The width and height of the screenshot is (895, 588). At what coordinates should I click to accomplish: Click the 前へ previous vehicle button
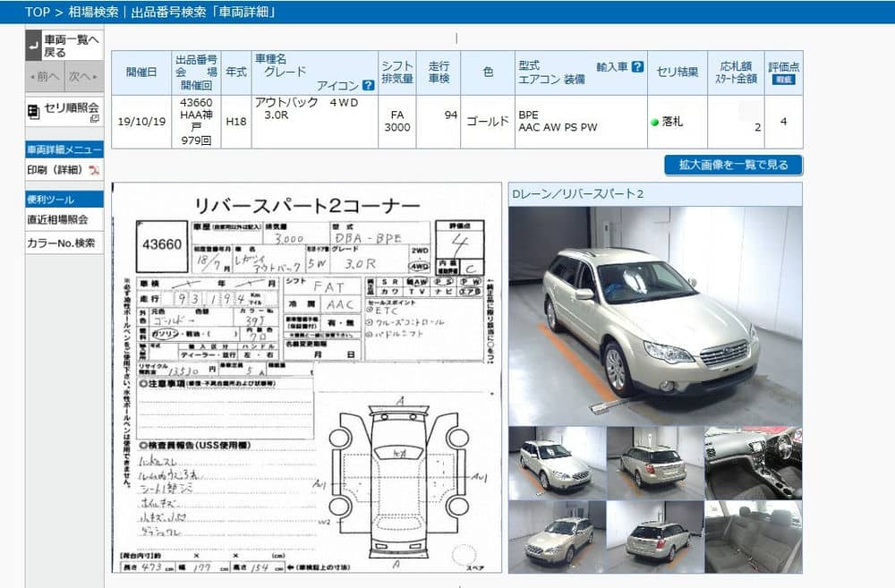[x=44, y=77]
